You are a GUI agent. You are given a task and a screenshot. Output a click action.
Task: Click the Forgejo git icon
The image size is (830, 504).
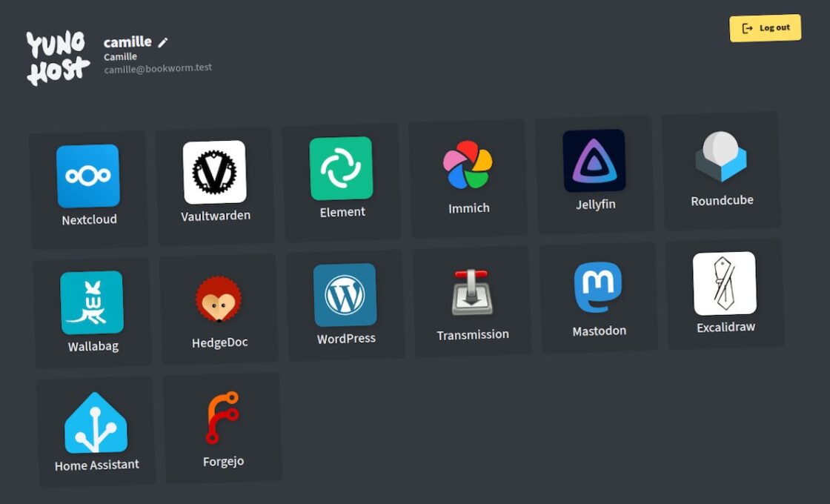click(222, 419)
